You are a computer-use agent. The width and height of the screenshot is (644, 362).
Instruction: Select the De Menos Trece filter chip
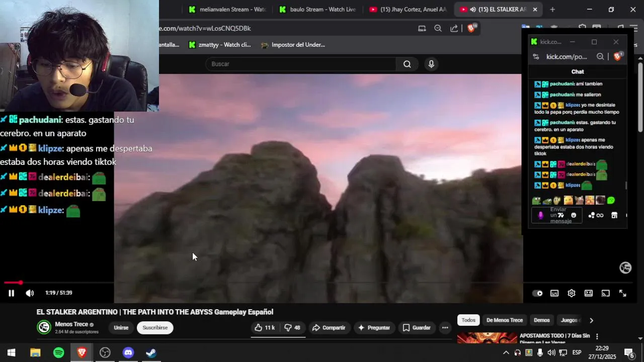pyautogui.click(x=505, y=320)
